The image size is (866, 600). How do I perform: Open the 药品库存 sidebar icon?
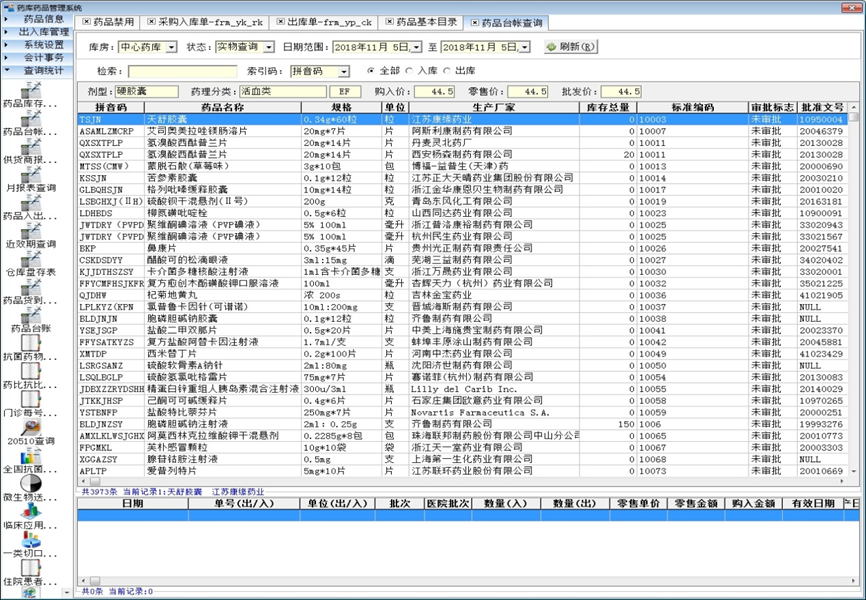31,90
